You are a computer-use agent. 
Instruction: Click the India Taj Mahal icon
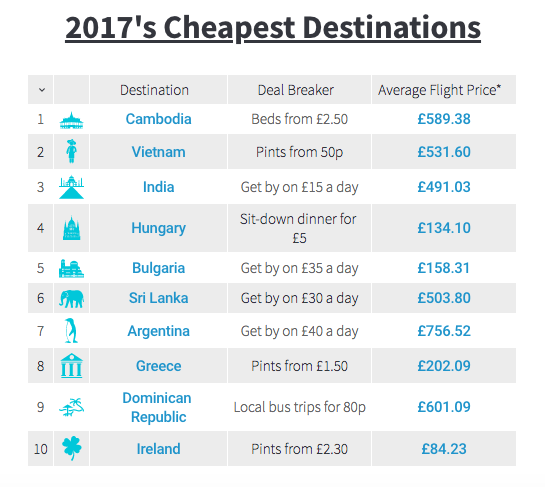(71, 187)
